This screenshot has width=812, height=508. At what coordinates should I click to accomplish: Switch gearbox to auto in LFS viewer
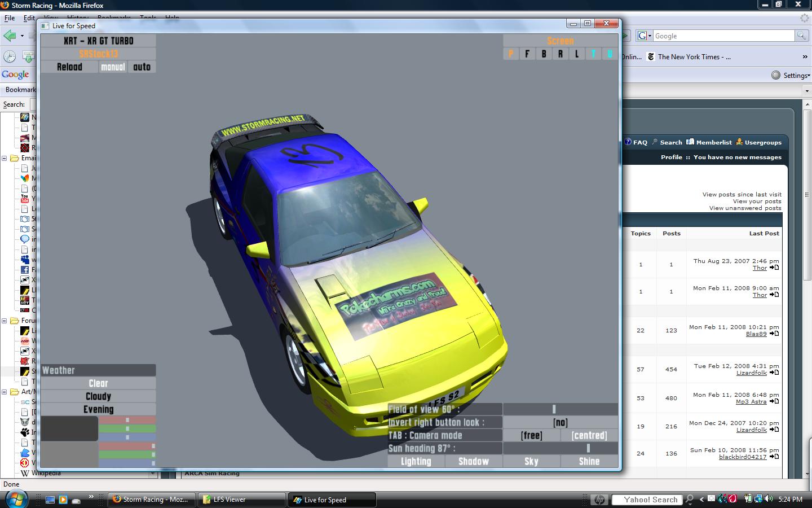click(142, 67)
